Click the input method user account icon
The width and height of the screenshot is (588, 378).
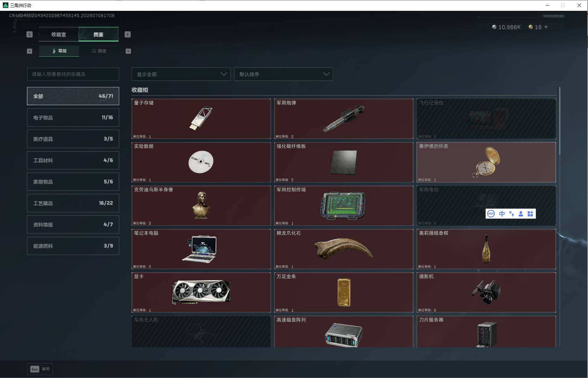[521, 214]
